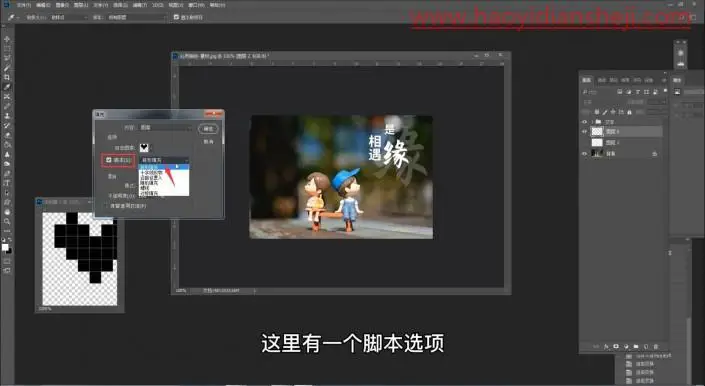Viewport: 705px width, 386px height.
Task: Open the 编辑(E) menu
Action: coord(43,5)
